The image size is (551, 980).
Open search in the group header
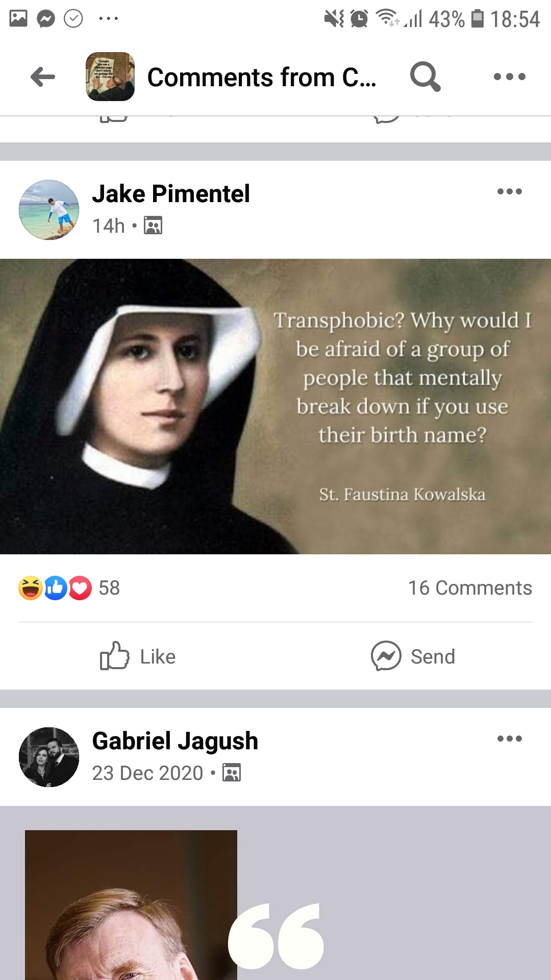coord(425,77)
